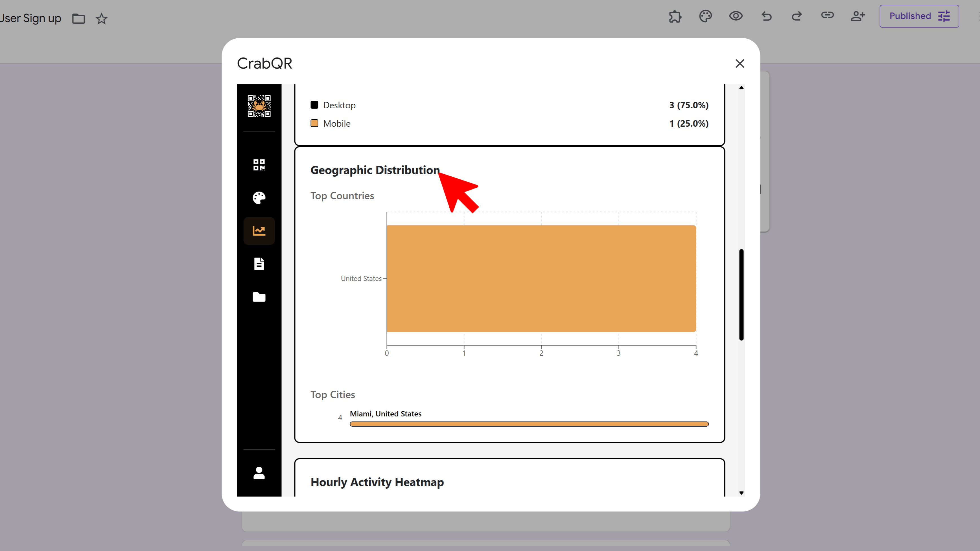Close the CrabQR dialog
This screenshot has width=980, height=551.
pos(740,63)
